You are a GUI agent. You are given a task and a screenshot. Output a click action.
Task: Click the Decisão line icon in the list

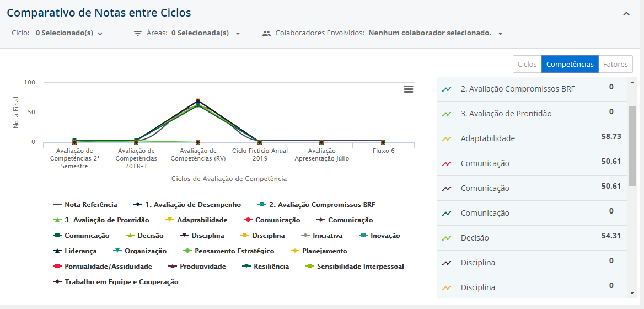447,238
